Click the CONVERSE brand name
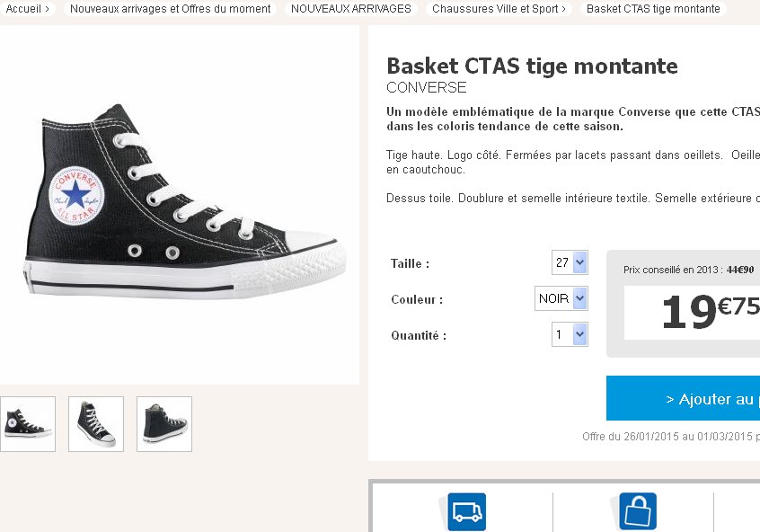 (427, 88)
